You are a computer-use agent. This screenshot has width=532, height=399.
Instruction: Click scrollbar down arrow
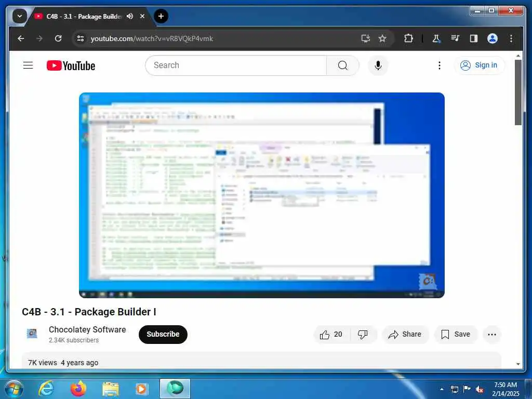tap(518, 364)
